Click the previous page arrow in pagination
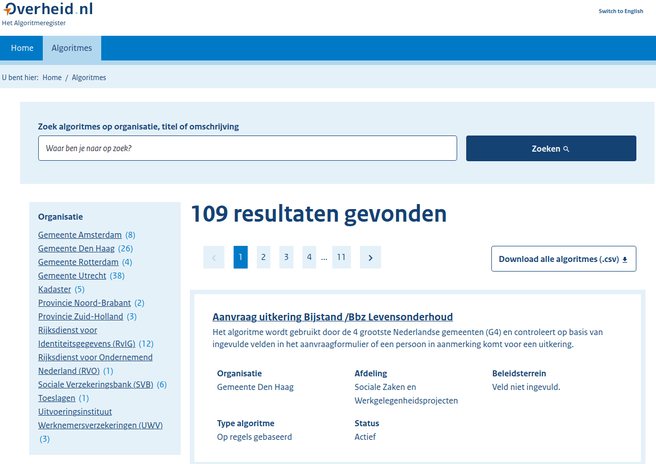 click(213, 258)
